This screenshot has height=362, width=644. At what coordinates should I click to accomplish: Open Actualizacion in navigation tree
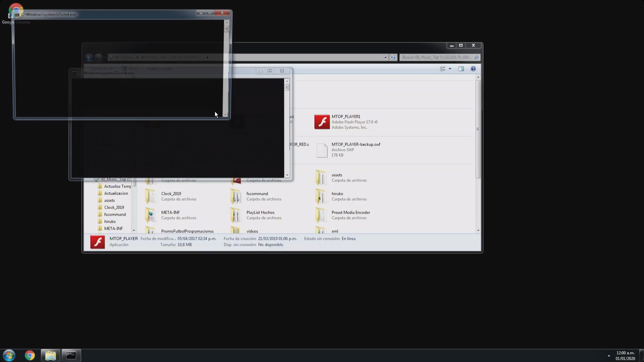(x=113, y=193)
